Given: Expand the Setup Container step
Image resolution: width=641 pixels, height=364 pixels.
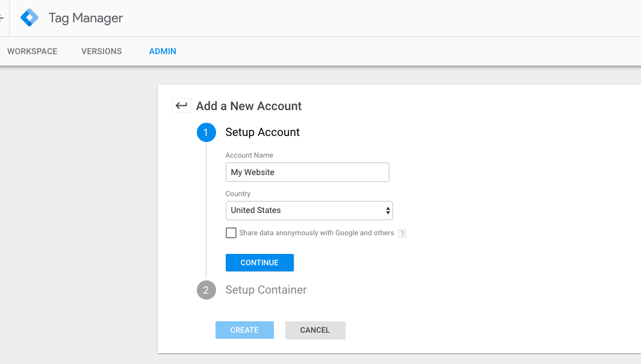Looking at the screenshot, I should point(266,290).
